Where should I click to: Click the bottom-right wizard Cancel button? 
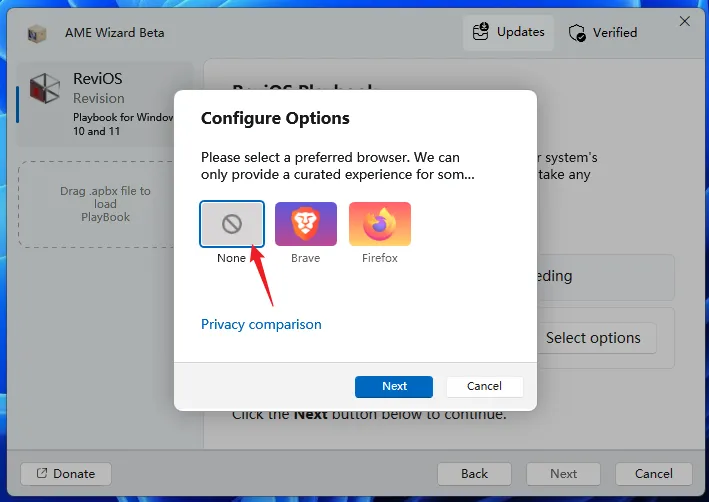point(652,474)
